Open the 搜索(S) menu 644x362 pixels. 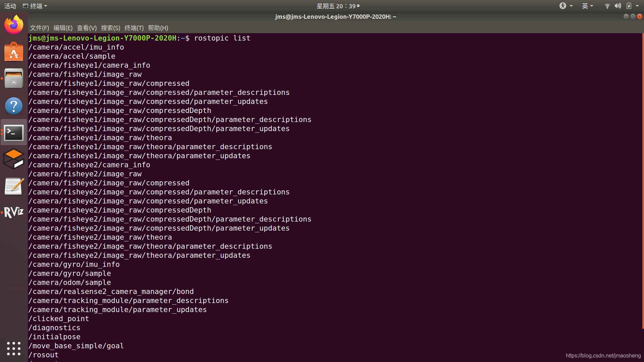[x=110, y=28]
